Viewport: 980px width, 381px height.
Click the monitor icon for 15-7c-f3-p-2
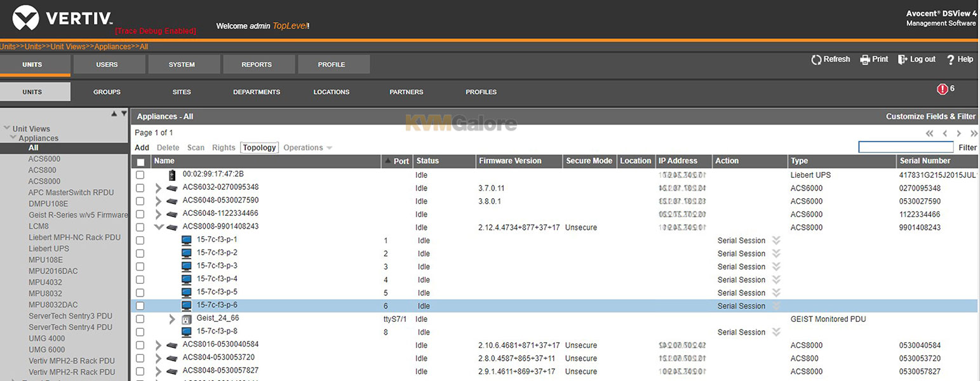[x=187, y=253]
